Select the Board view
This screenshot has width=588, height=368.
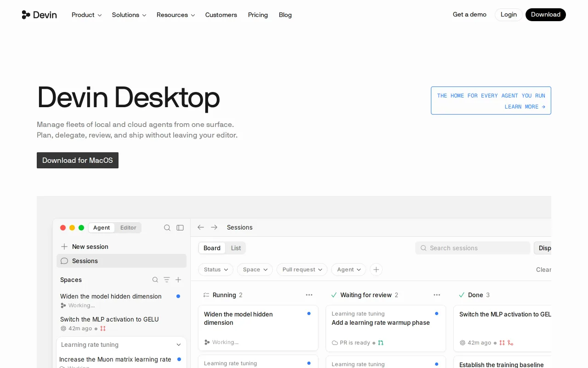(212, 248)
